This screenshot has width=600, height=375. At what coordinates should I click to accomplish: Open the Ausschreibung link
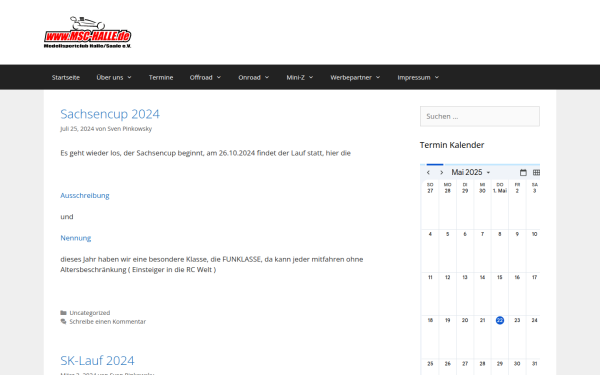click(x=85, y=196)
